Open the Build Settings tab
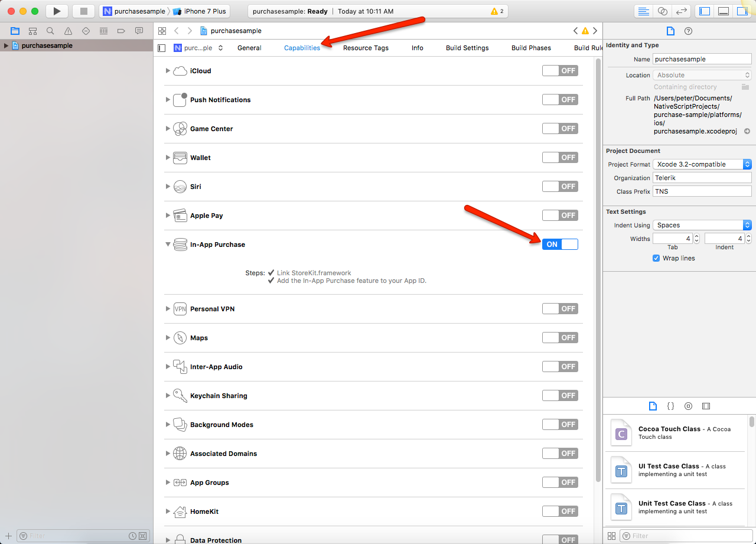Screen dimensions: 756x544 tap(467, 48)
